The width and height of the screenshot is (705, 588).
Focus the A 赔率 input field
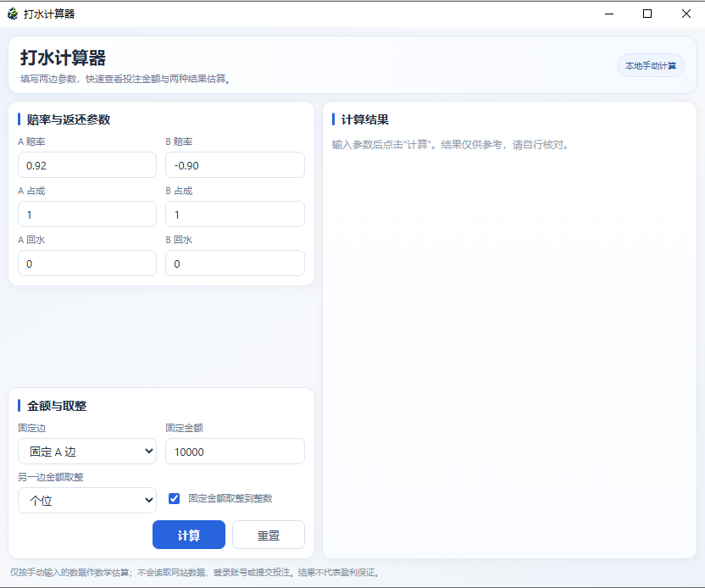coord(87,165)
